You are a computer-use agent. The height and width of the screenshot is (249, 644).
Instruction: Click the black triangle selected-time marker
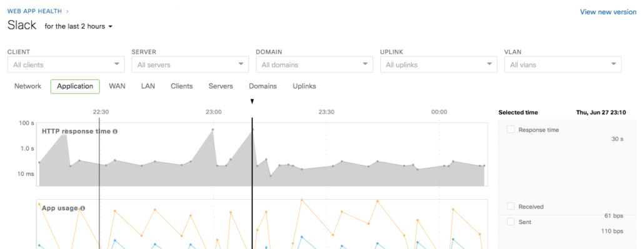[x=252, y=102]
